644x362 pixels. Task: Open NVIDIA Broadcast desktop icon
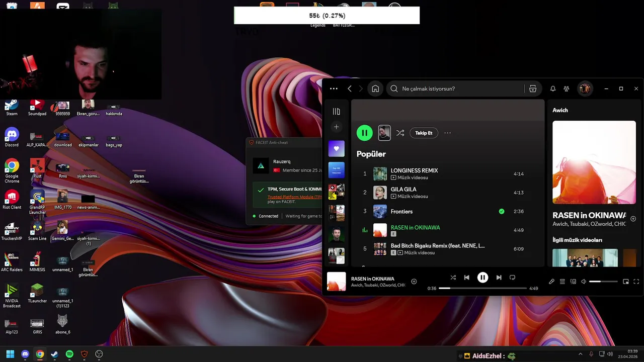(12, 296)
